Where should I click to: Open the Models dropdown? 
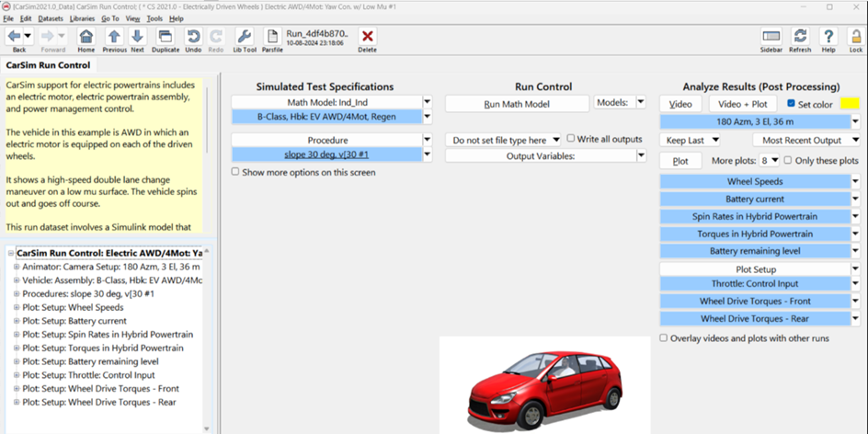[x=620, y=102]
